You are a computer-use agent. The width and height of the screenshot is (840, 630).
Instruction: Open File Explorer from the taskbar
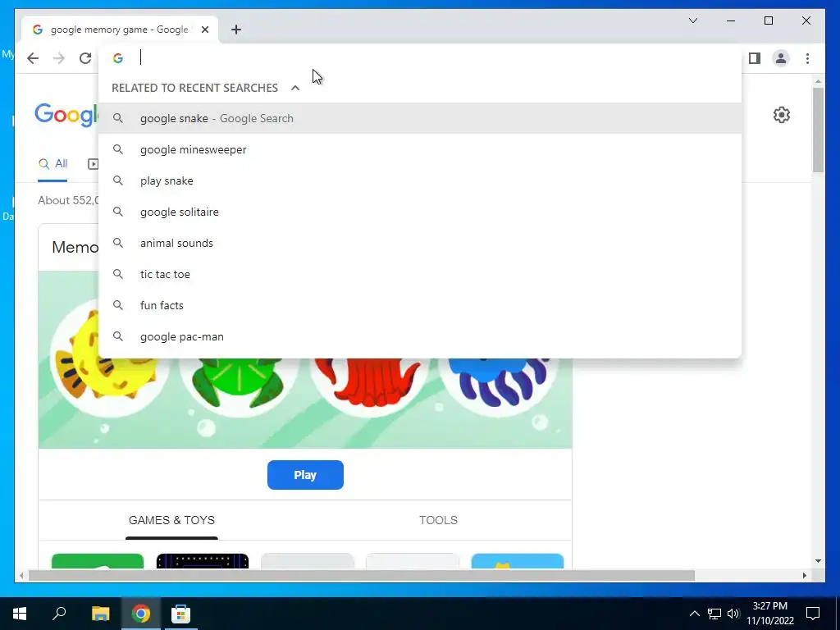coord(100,614)
